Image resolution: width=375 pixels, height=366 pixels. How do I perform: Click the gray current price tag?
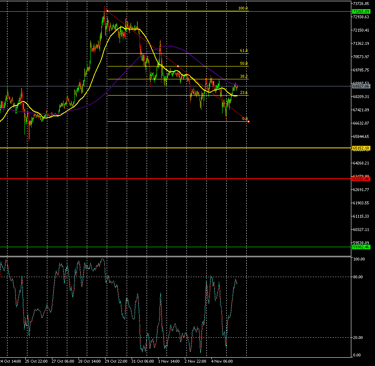(x=361, y=86)
